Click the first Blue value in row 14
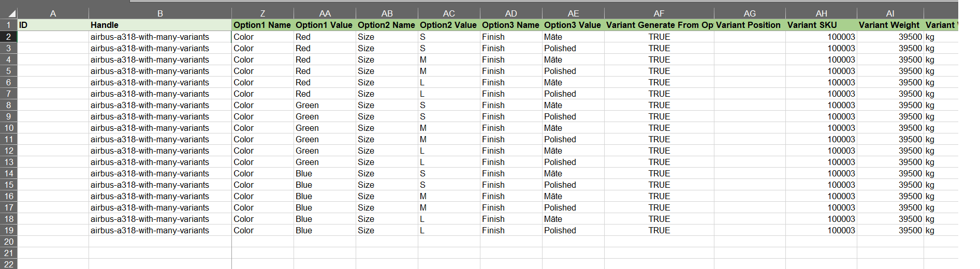Screen dimensions: 980x269 [x=324, y=173]
